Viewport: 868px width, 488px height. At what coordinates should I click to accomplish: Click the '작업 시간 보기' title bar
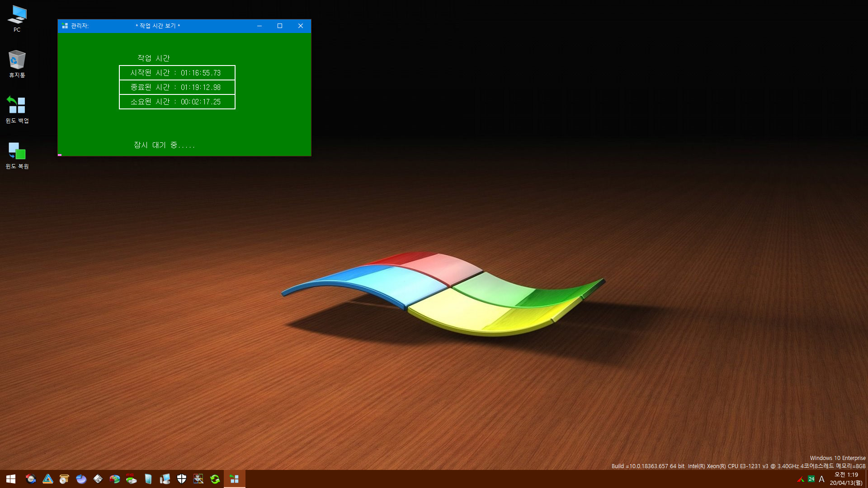tap(158, 26)
